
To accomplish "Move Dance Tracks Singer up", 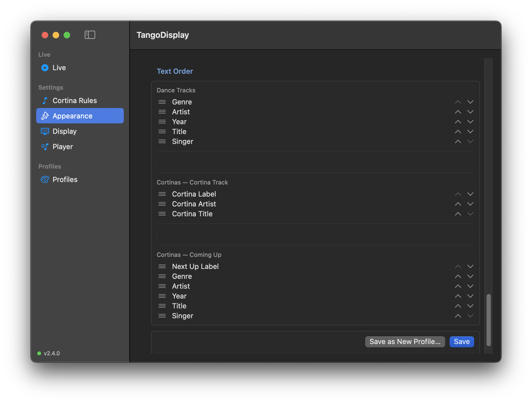I will tap(458, 141).
